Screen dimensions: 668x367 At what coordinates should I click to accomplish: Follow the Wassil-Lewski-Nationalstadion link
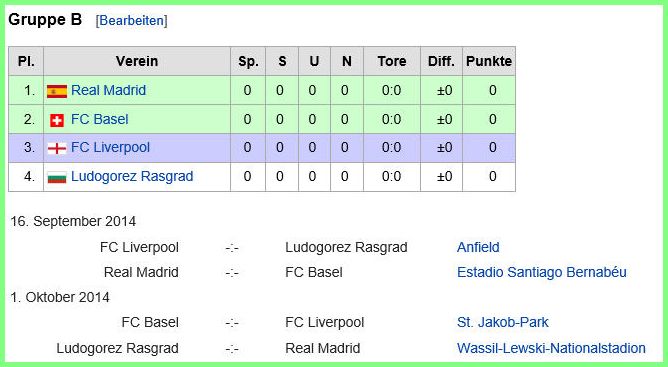pos(551,348)
